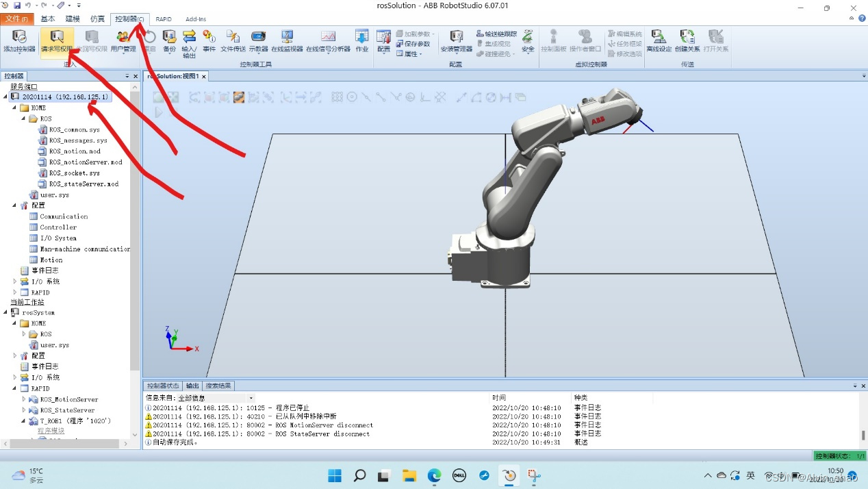Viewport: 868px width, 489px height.
Task: Click 输送链跟踪 (Conveyor Tracking)
Action: pos(496,34)
